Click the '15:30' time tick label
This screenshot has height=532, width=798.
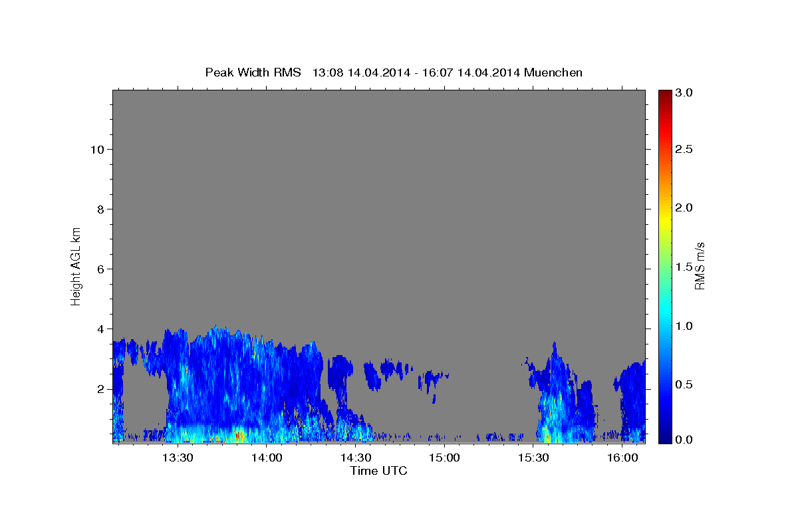click(x=533, y=458)
